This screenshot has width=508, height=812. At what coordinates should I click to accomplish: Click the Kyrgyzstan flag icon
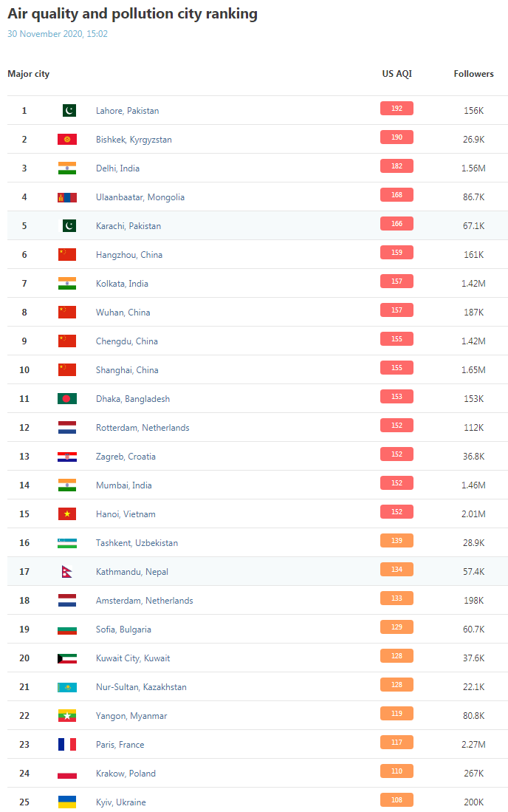pos(67,140)
